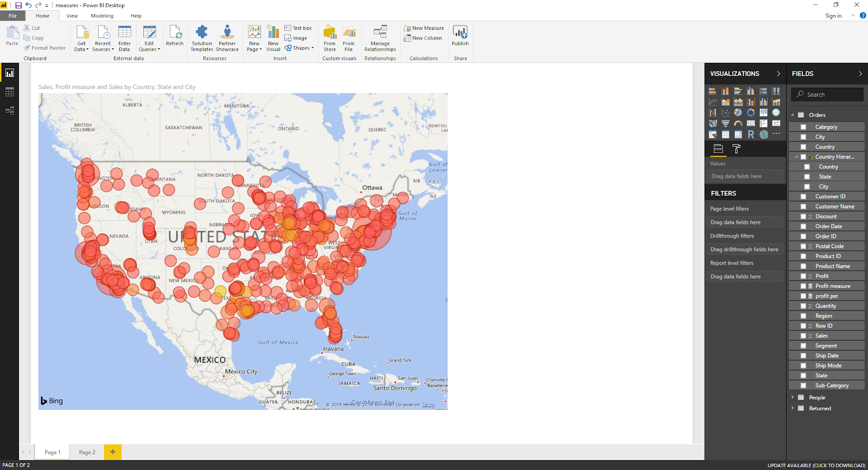Viewport: 868px width, 470px height.
Task: Expand the Returned table in Fields
Action: click(793, 408)
